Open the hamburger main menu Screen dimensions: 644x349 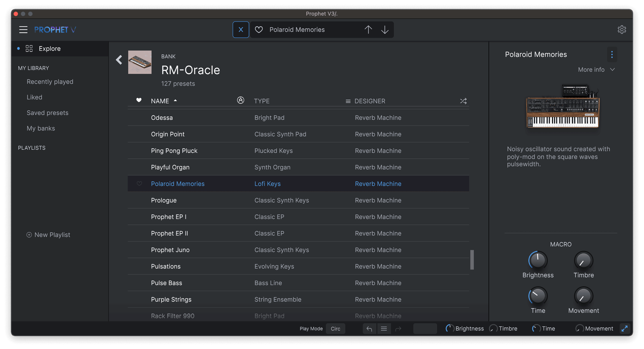(23, 29)
